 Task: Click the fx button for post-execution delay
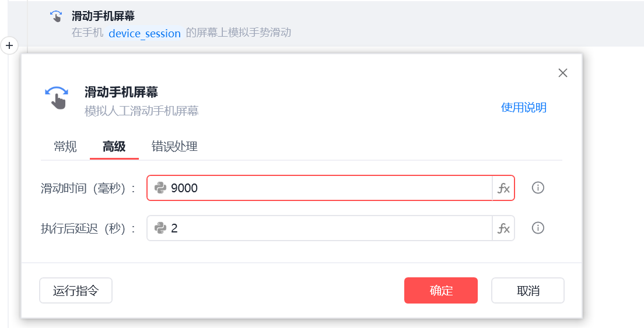[503, 228]
